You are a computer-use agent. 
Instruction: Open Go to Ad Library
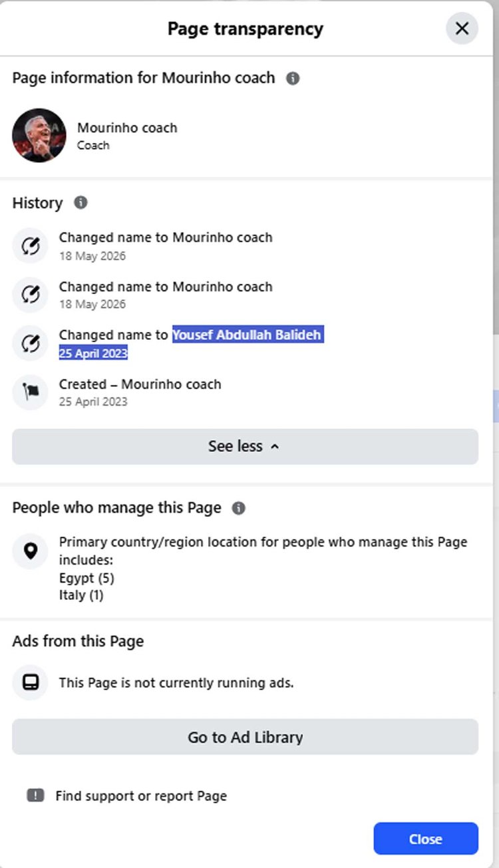click(x=245, y=737)
